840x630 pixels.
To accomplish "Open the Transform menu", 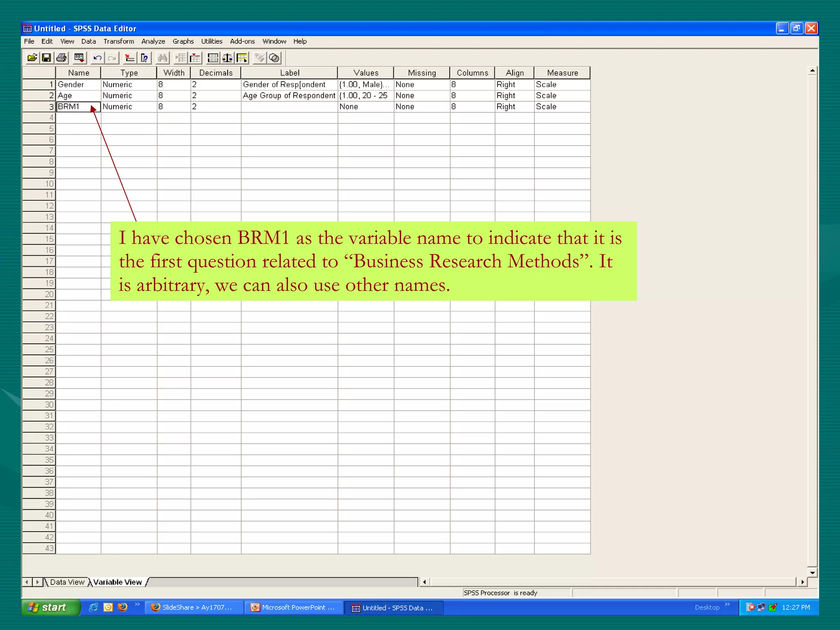I will pos(119,41).
